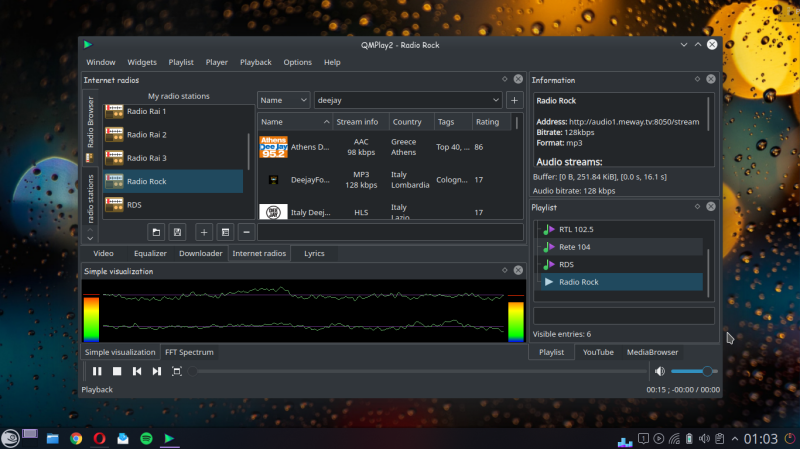Remove the selected radio station
The image size is (800, 449).
pos(246,232)
